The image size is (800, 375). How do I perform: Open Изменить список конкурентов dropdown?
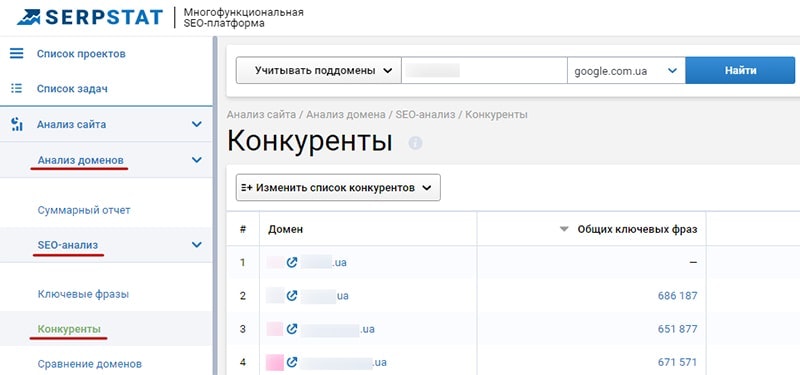tap(338, 188)
